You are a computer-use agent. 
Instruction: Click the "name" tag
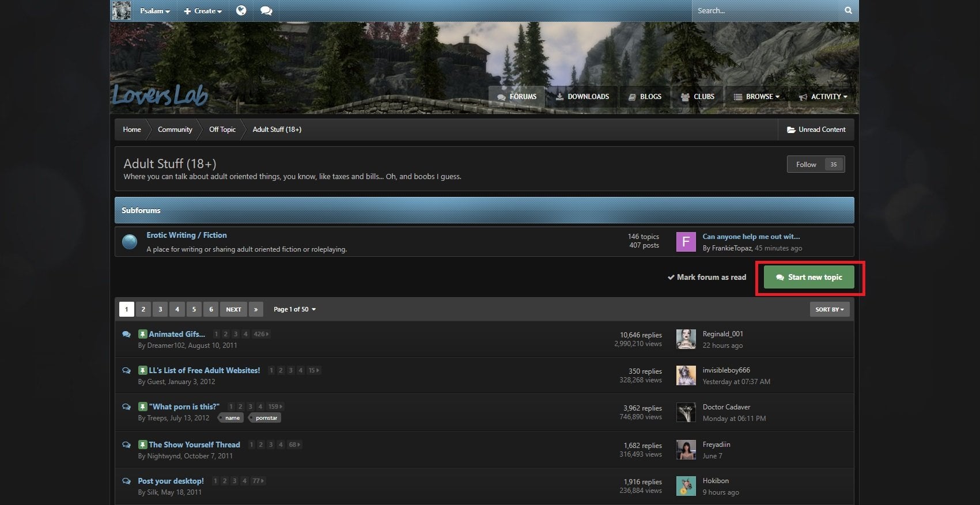tap(232, 417)
